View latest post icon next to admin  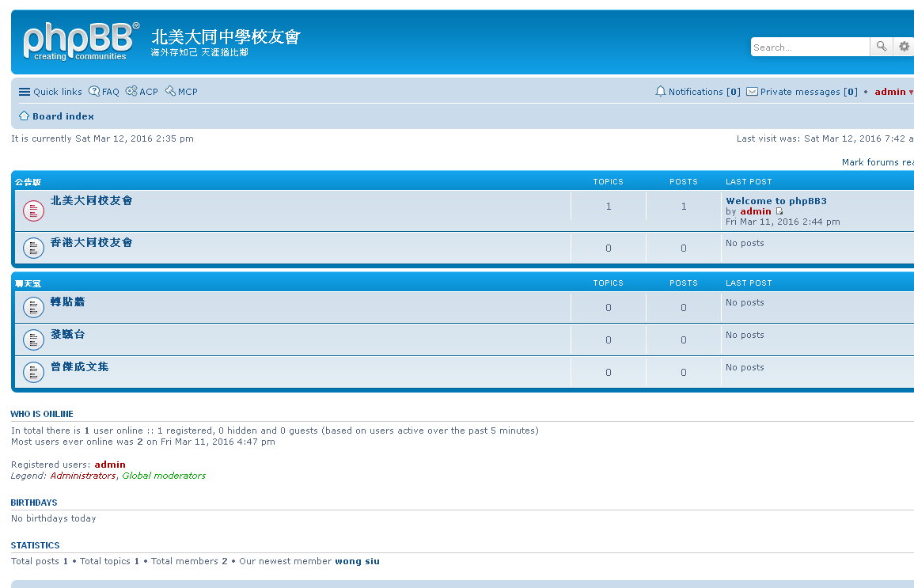coord(779,212)
